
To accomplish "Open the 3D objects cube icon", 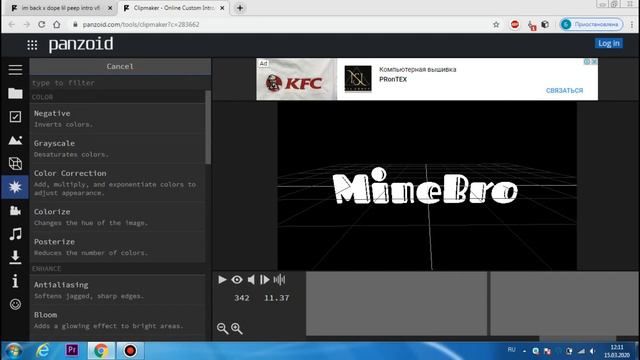I will tap(15, 164).
